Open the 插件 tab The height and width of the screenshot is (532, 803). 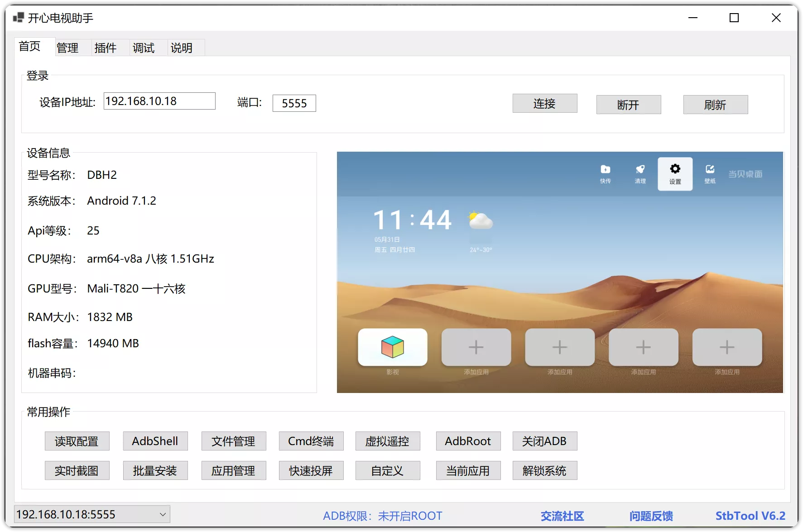click(106, 47)
